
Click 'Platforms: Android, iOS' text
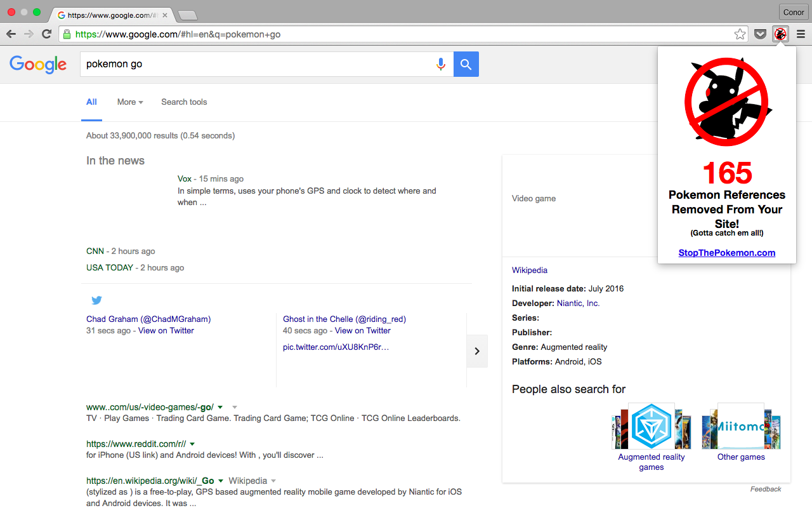click(x=557, y=361)
